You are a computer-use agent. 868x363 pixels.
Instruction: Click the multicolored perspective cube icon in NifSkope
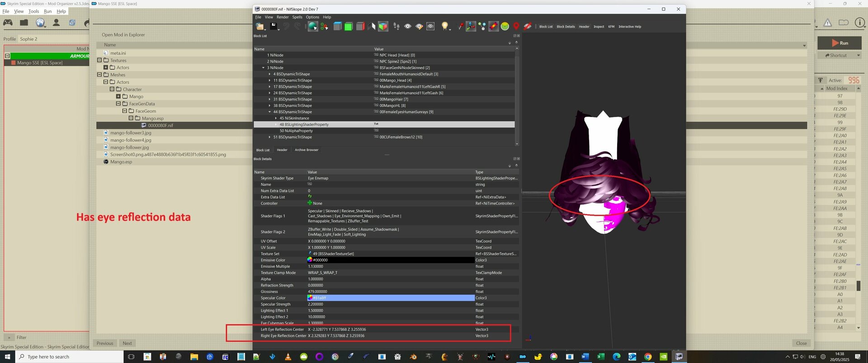tap(383, 27)
